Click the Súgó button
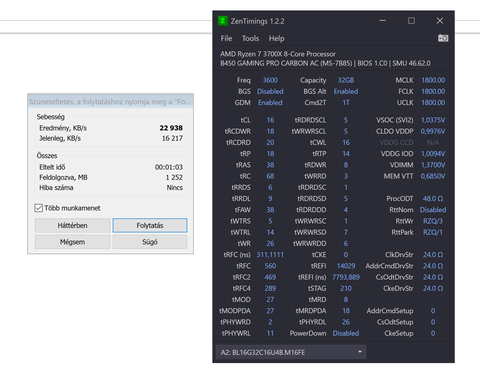The width and height of the screenshot is (480, 380). click(150, 242)
